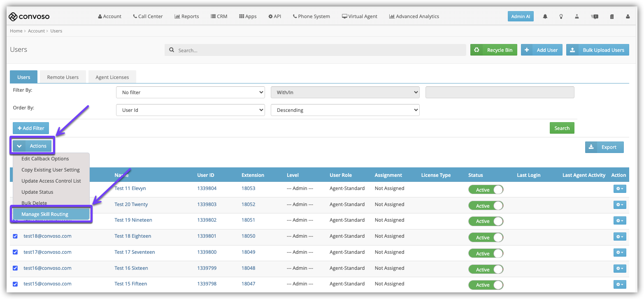The width and height of the screenshot is (644, 299).
Task: Click the notifications bell icon
Action: (545, 16)
